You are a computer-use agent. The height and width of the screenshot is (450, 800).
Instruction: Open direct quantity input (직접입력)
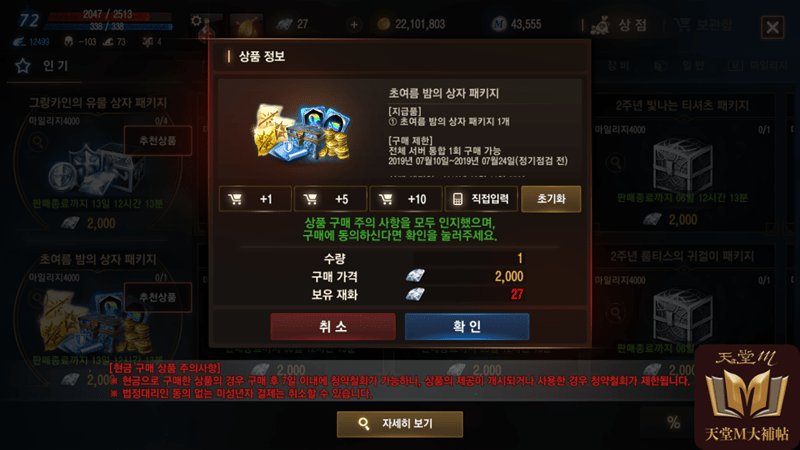pyautogui.click(x=481, y=199)
